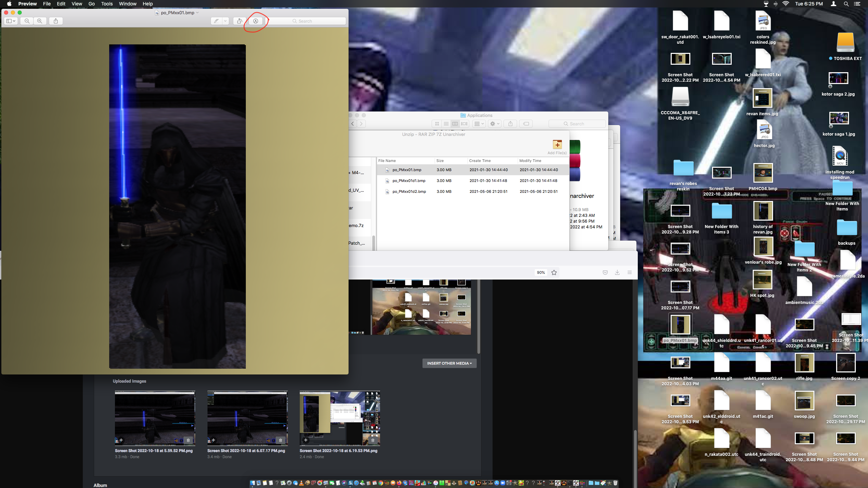Select PMHC04.bmp desktop file

(x=763, y=177)
